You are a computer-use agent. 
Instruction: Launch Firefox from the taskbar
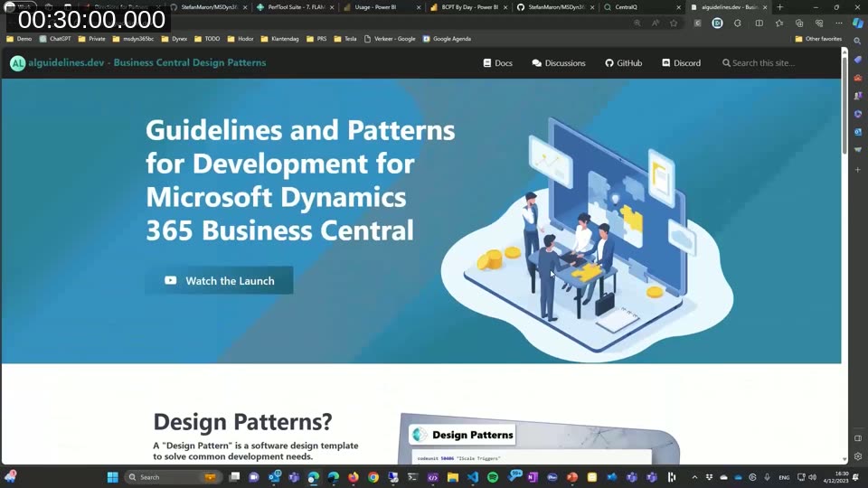(354, 477)
